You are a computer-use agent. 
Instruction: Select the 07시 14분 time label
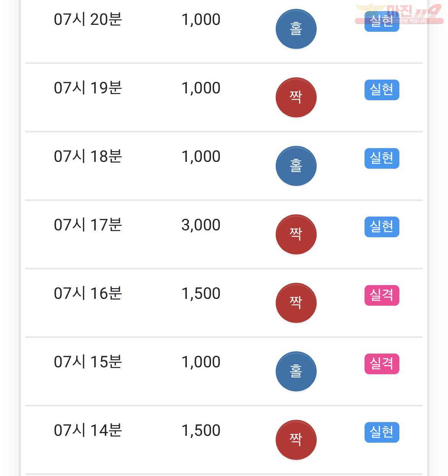point(88,430)
